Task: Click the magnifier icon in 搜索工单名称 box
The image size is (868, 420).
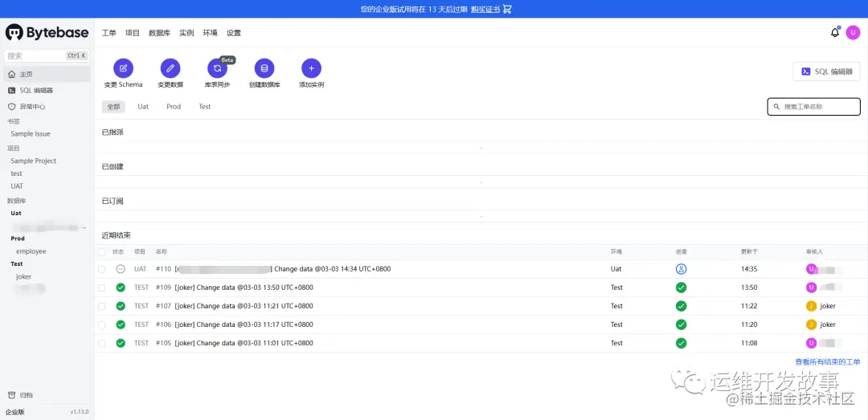Action: (776, 107)
